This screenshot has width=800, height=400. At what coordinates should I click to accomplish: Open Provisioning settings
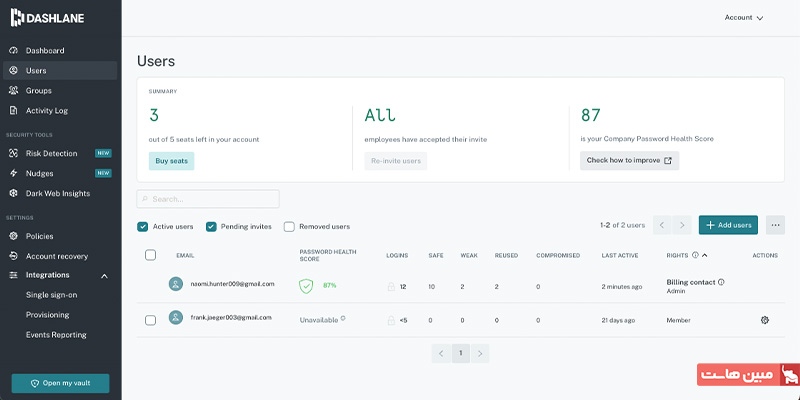pos(47,315)
